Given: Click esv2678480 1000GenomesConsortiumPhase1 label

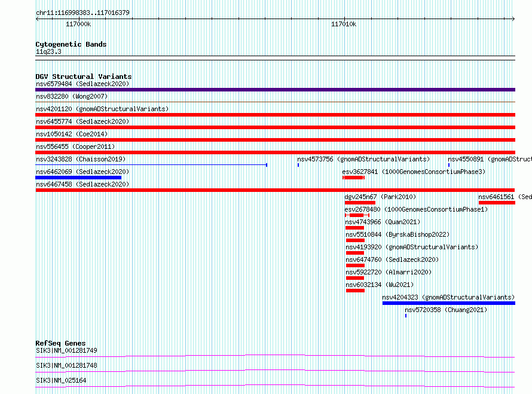Looking at the screenshot, I should click(x=416, y=209).
